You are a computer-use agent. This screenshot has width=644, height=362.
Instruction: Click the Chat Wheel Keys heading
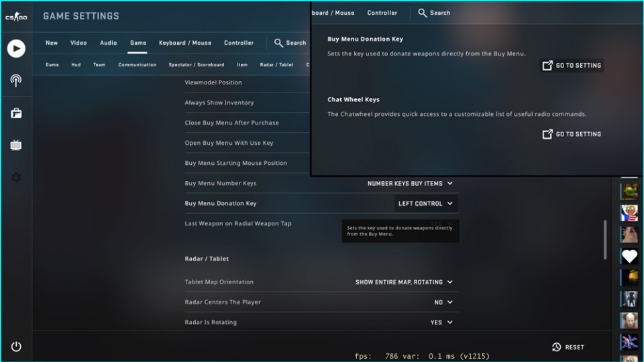tap(354, 99)
